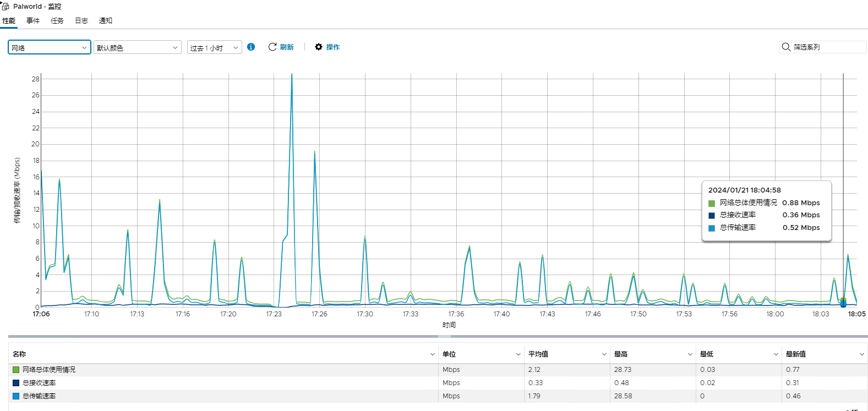Screen dimensions: 868x411
Task: Open the 默认颜色 color scheme dropdown
Action: click(138, 47)
